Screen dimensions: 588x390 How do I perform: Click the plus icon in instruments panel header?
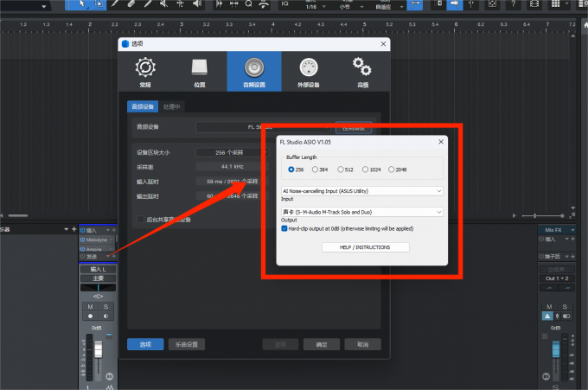(73, 229)
